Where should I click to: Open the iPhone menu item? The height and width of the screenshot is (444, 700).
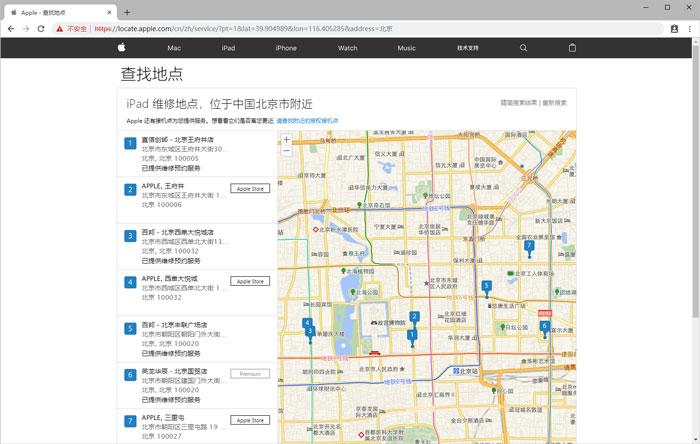(286, 48)
